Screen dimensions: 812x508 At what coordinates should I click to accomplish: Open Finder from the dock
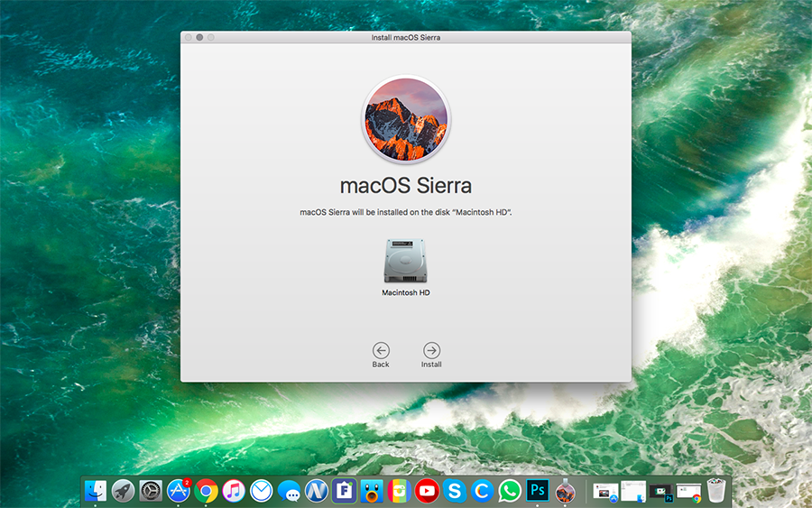pyautogui.click(x=96, y=491)
